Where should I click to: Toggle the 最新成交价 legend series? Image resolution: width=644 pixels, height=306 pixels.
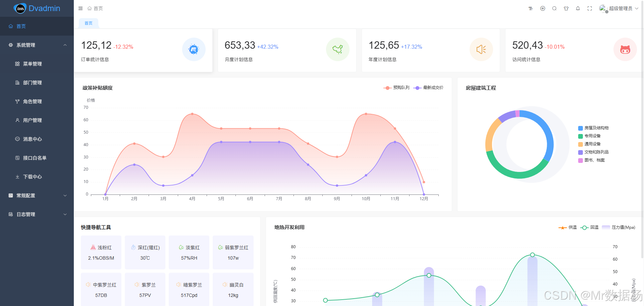428,88
